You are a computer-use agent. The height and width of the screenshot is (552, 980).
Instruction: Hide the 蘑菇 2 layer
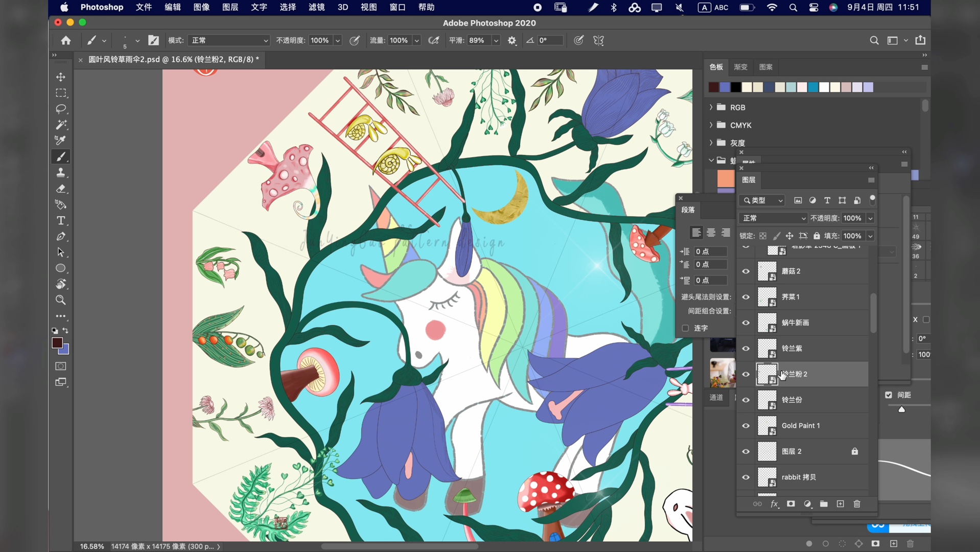tap(746, 271)
